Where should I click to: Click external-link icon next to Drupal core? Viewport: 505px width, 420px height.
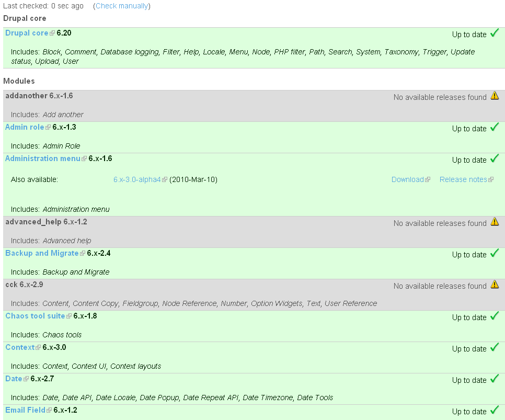(52, 33)
